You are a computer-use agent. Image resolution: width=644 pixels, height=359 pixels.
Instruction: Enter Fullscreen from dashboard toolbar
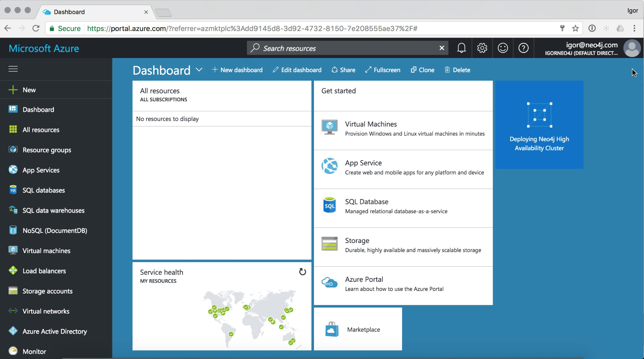(x=383, y=70)
